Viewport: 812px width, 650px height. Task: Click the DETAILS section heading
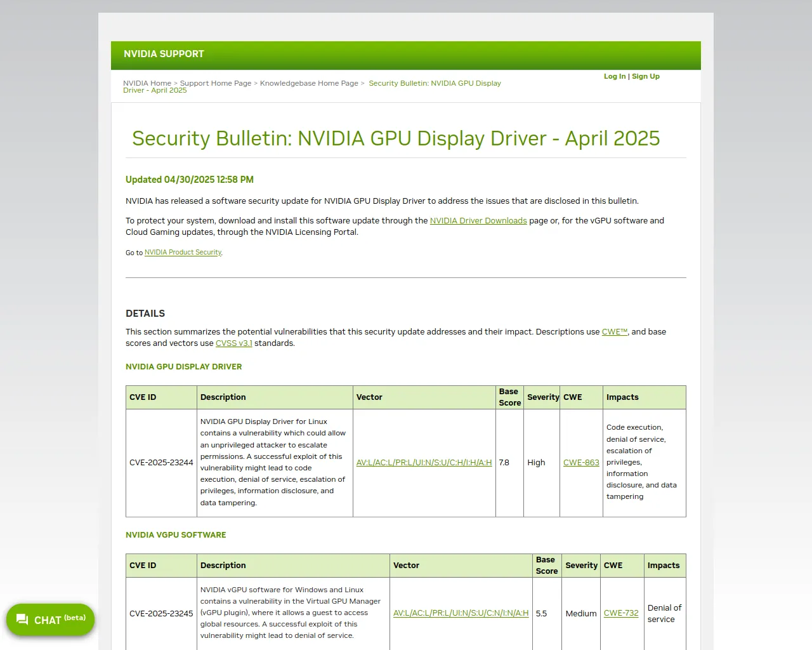[x=145, y=314]
